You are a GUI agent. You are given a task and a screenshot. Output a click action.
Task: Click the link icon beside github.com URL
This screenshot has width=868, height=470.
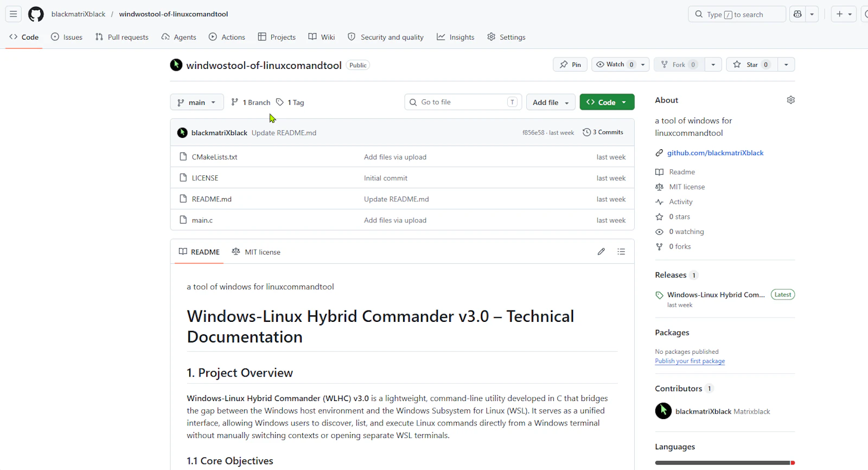tap(659, 153)
